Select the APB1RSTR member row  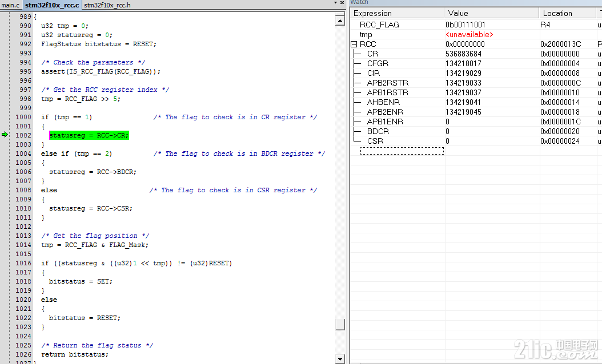click(x=388, y=92)
